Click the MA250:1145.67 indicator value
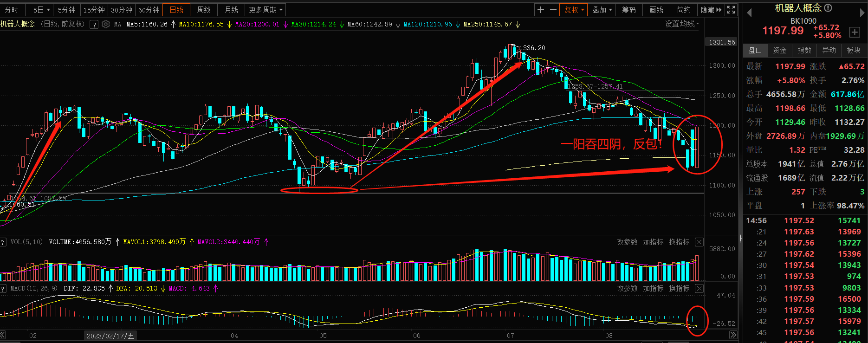The image size is (868, 343). coord(487,24)
